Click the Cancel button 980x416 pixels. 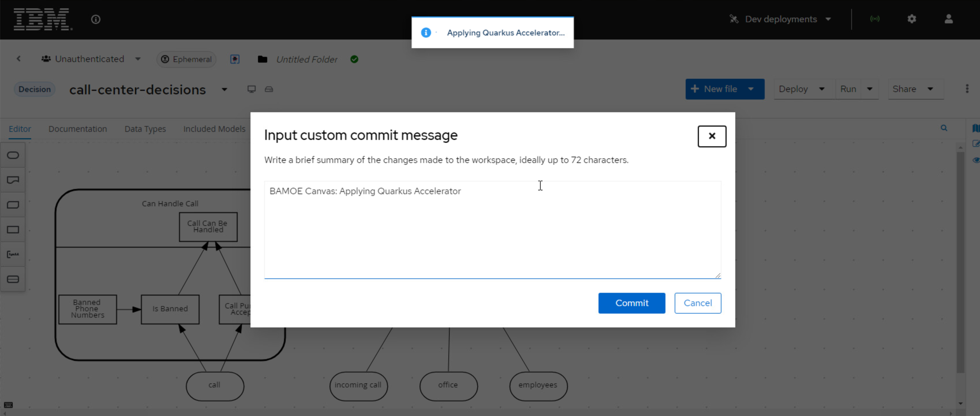[698, 303]
